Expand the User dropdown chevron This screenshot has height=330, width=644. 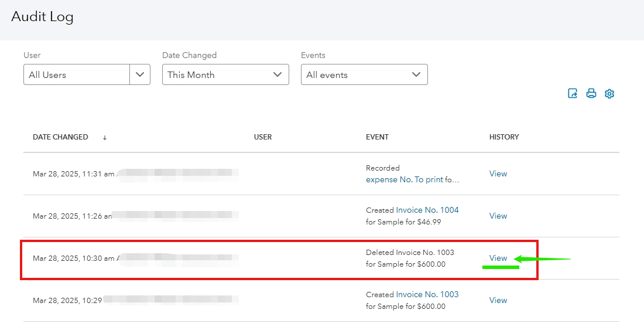[x=140, y=74]
